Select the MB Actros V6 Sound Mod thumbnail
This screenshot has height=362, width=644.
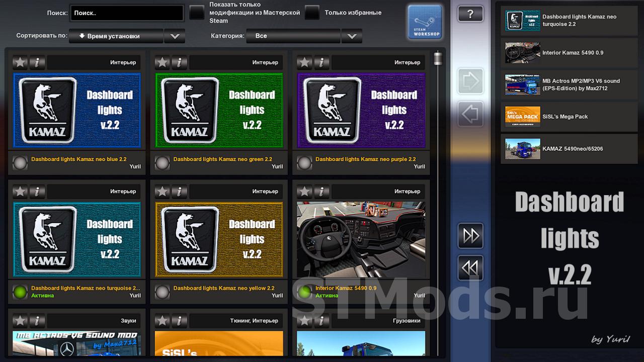[x=76, y=344]
